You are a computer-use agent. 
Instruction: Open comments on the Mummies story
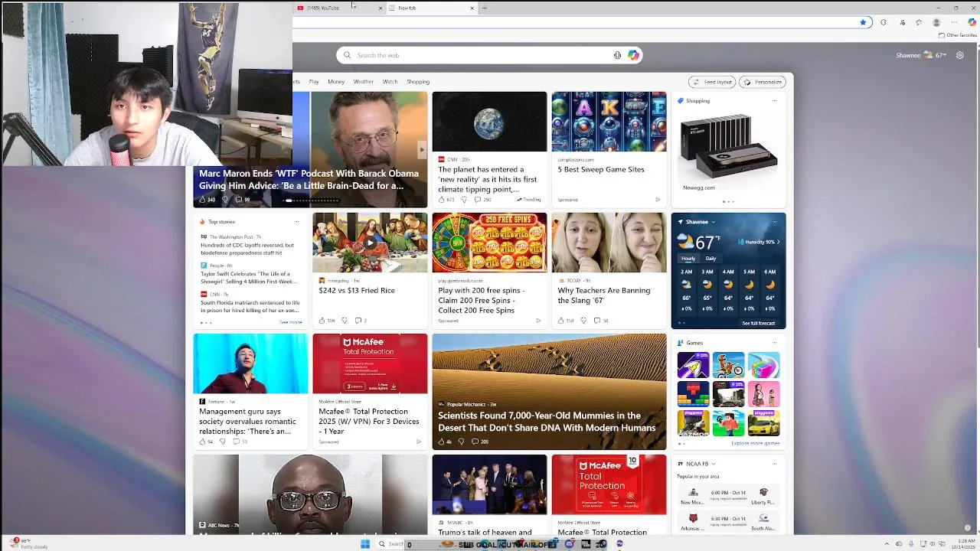480,442
